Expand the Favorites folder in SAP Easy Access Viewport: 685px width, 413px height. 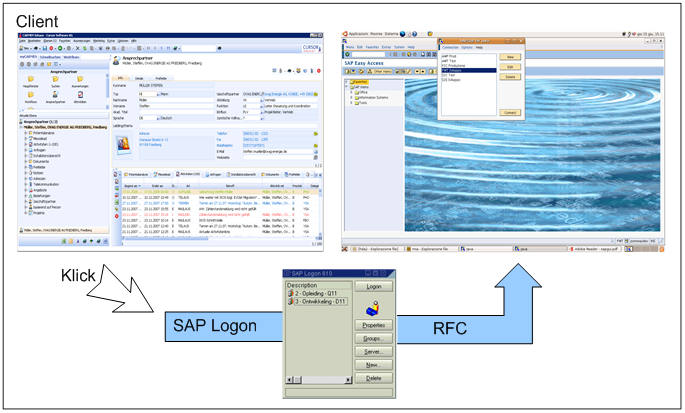pos(348,82)
